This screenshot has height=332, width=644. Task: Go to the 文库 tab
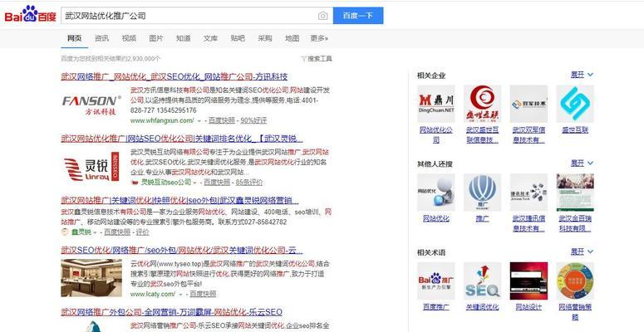pyautogui.click(x=210, y=38)
